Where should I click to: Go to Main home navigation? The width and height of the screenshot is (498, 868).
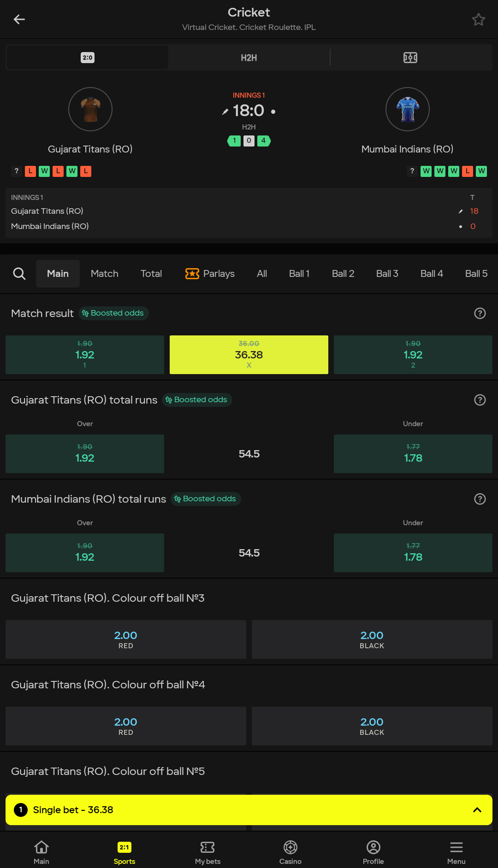(41, 852)
